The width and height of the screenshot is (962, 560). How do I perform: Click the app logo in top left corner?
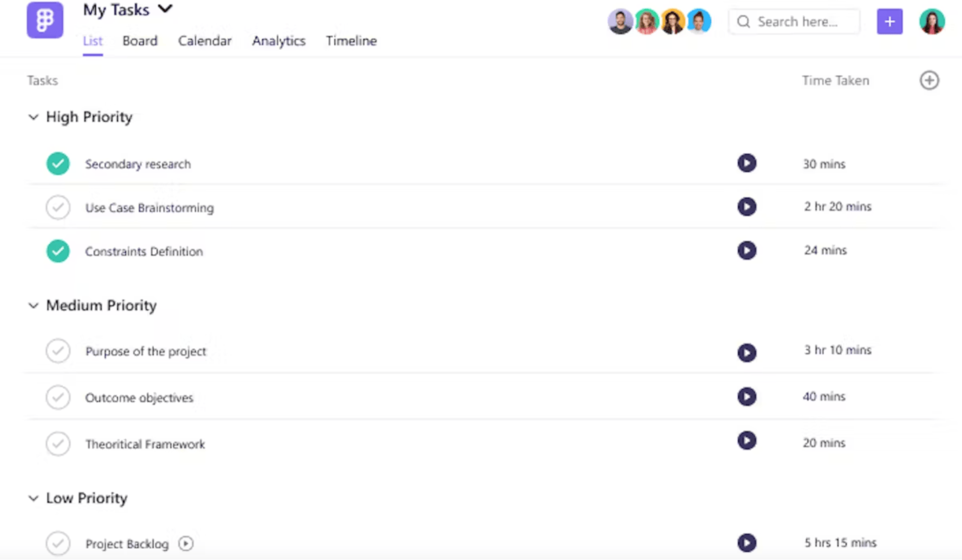(45, 20)
